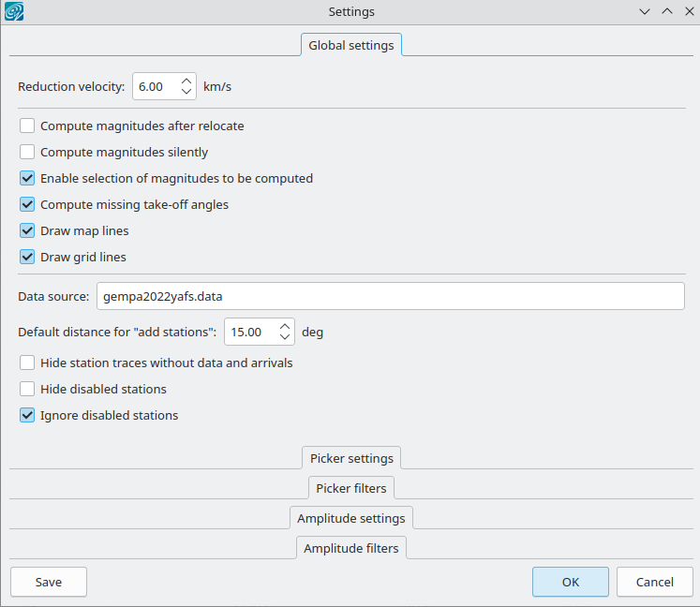This screenshot has width=700, height=607.
Task: Decrease reduction velocity with down arrow
Action: pos(186,93)
